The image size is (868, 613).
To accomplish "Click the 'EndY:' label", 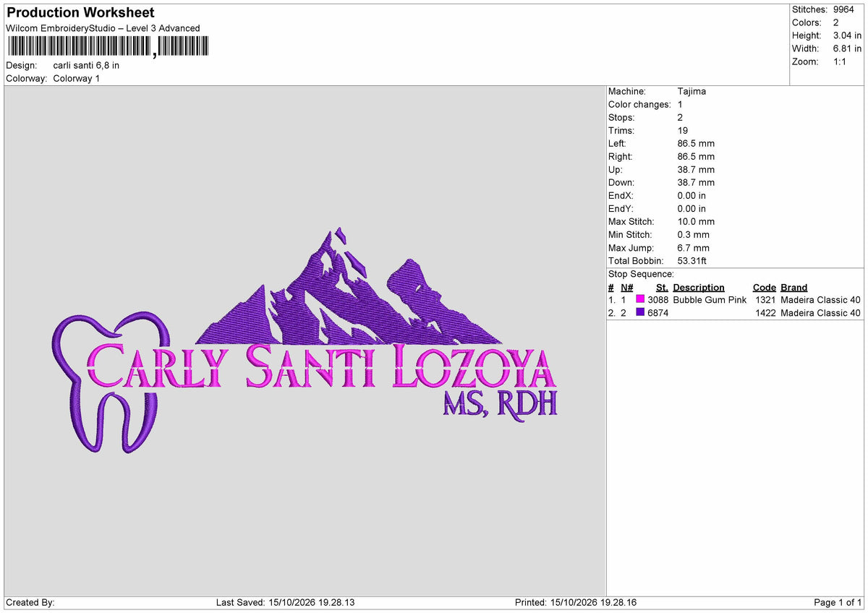I will pyautogui.click(x=621, y=208).
